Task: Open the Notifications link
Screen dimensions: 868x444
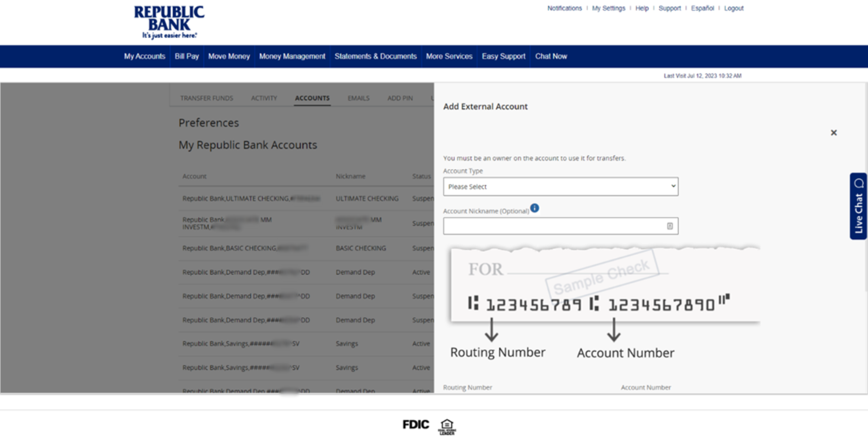Action: point(564,8)
